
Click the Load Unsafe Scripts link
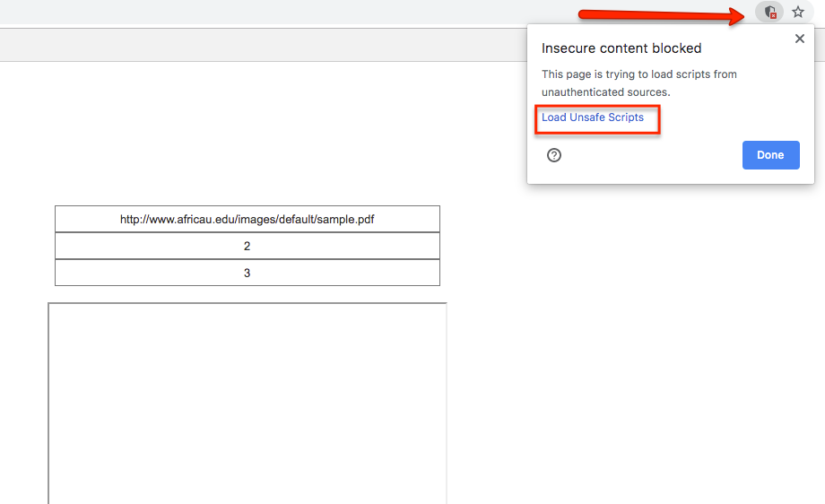point(593,117)
